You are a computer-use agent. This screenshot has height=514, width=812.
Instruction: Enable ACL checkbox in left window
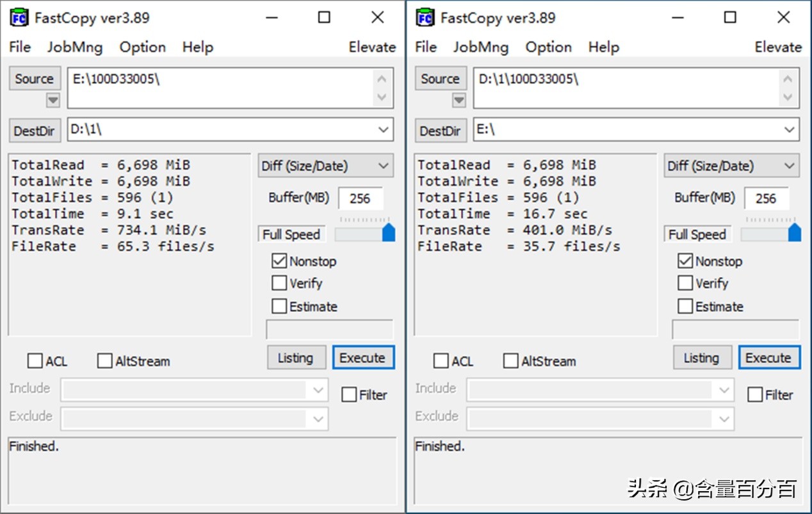coord(35,361)
